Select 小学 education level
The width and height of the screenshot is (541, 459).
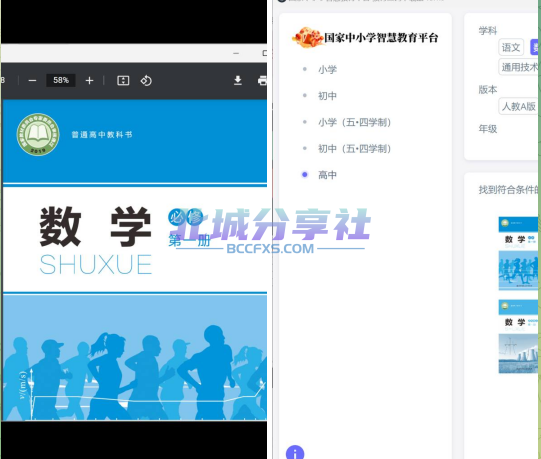[x=327, y=69]
